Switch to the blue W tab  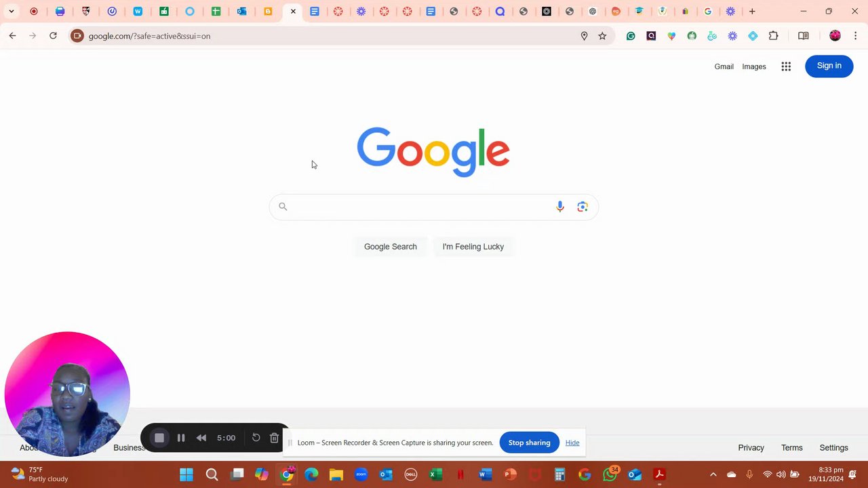click(138, 12)
